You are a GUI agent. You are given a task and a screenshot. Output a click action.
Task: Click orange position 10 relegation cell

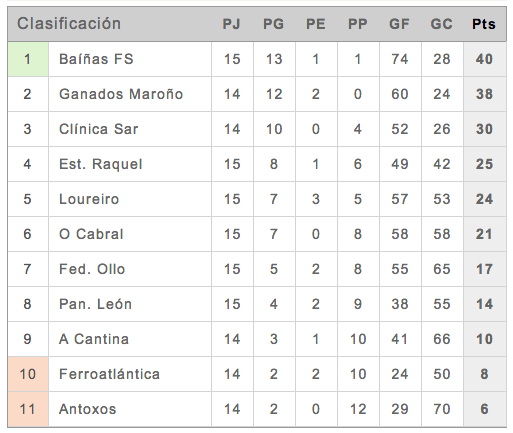point(28,374)
